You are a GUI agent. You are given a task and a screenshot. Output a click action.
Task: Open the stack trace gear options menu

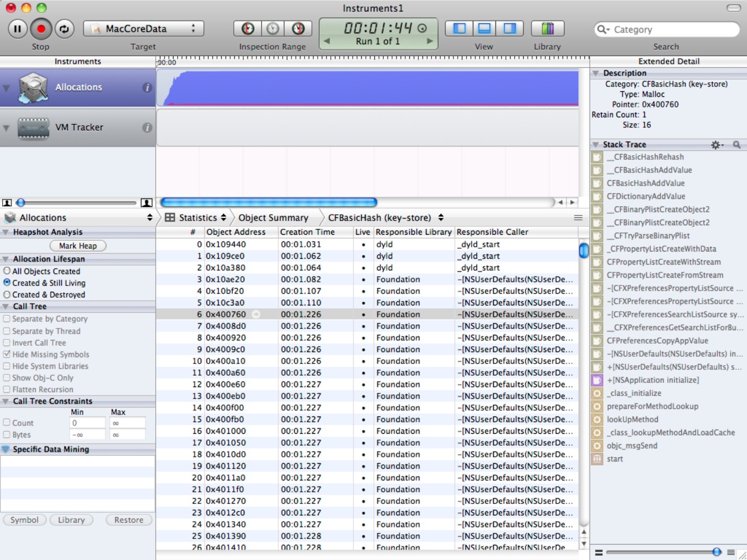(x=717, y=145)
